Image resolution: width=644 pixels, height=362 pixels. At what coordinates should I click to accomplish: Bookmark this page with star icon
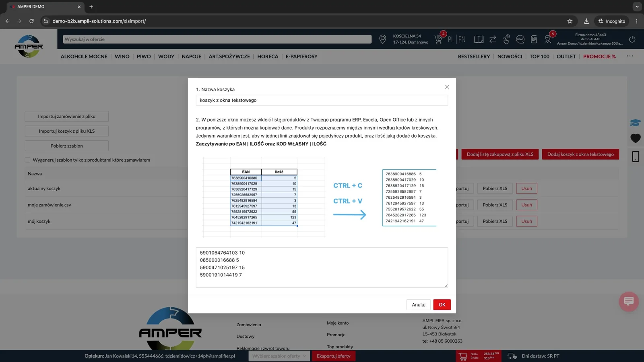tap(570, 21)
